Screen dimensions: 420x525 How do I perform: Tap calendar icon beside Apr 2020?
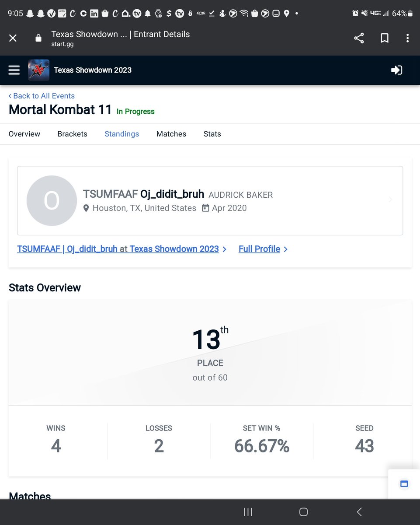(x=205, y=208)
